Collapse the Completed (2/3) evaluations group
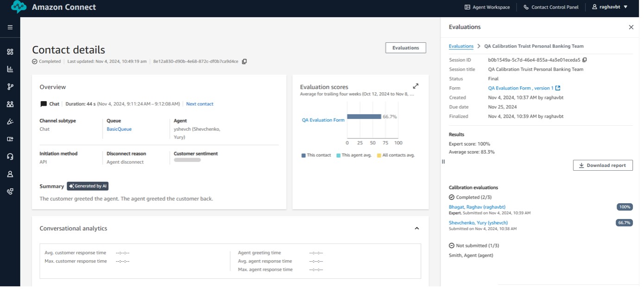The image size is (644, 289). (452, 197)
